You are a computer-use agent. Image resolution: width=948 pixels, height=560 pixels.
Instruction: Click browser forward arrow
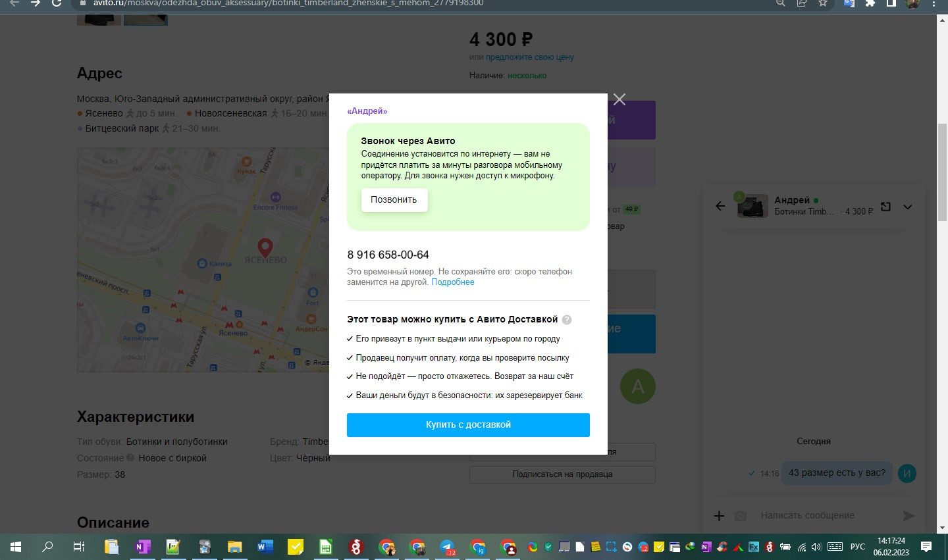(x=36, y=3)
